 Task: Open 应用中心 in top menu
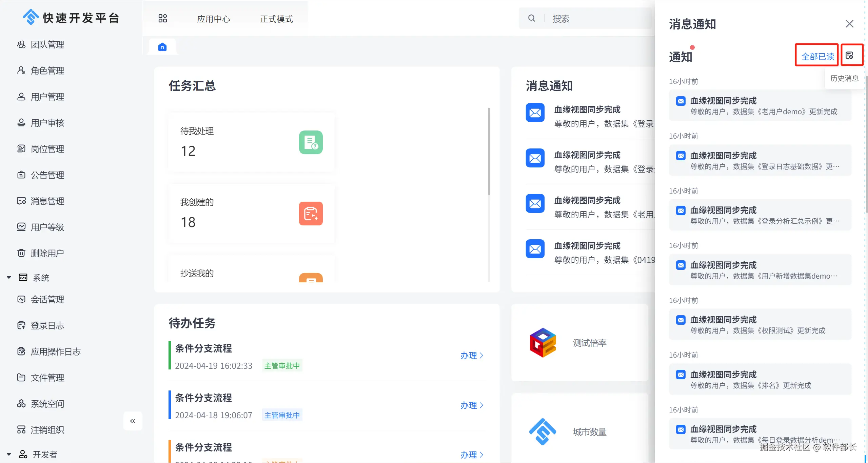tap(213, 19)
